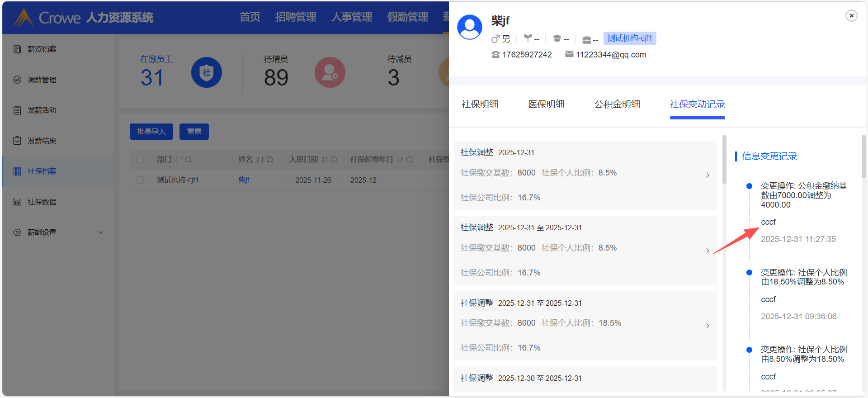Click the 薪酬设置 gear icon
Viewport: 868px width, 398px height.
17,232
